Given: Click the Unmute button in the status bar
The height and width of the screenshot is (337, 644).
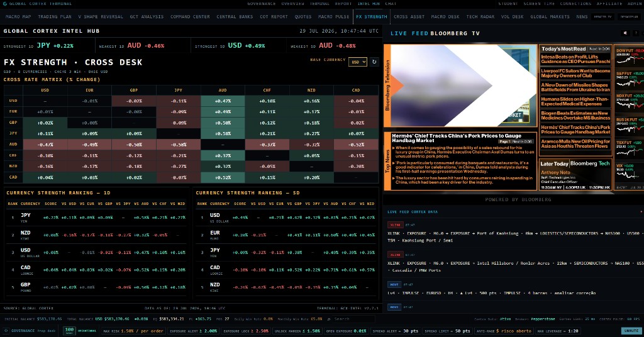Looking at the screenshot, I should [631, 331].
